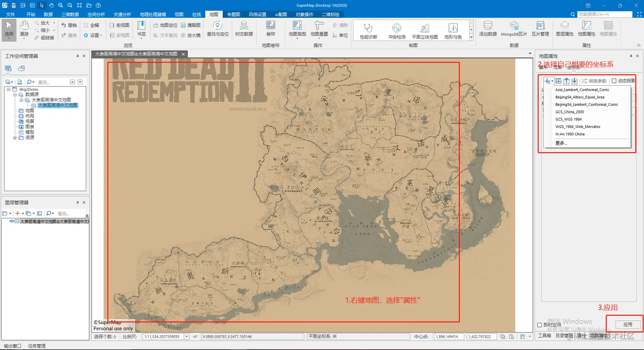Image resolution: width=644 pixels, height=350 pixels.
Task: Toggle the 动态投影 dynamic projection checkbox
Action: pyautogui.click(x=614, y=81)
